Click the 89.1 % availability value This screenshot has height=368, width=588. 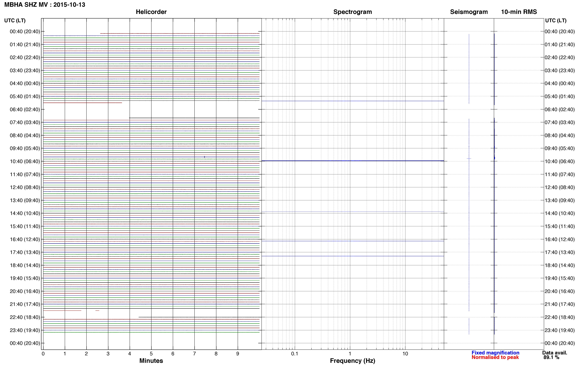(x=551, y=357)
